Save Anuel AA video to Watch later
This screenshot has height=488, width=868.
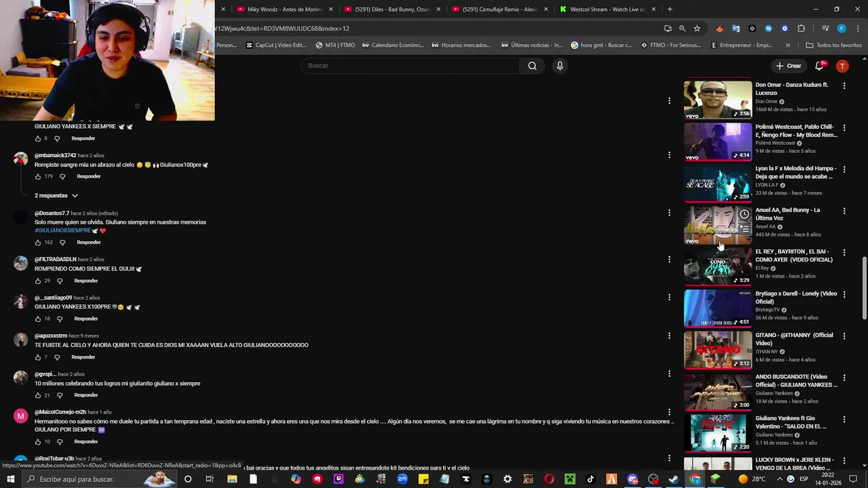click(x=745, y=214)
